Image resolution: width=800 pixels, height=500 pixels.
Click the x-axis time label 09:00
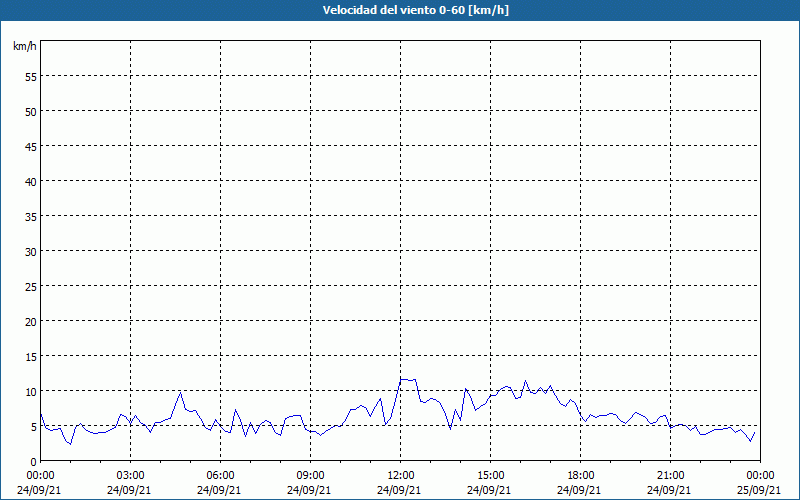(310, 476)
